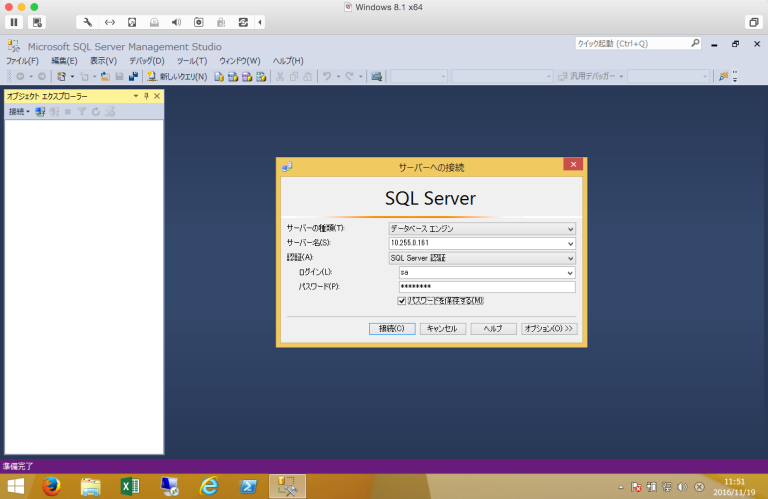Click the taskbar remote desktop computer icon
The height and width of the screenshot is (499, 768).
(169, 486)
